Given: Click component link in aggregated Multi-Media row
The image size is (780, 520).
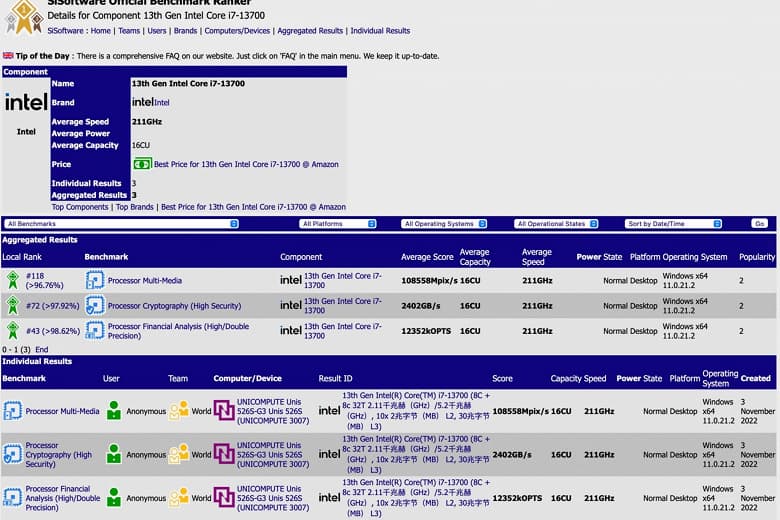Looking at the screenshot, I should [343, 281].
